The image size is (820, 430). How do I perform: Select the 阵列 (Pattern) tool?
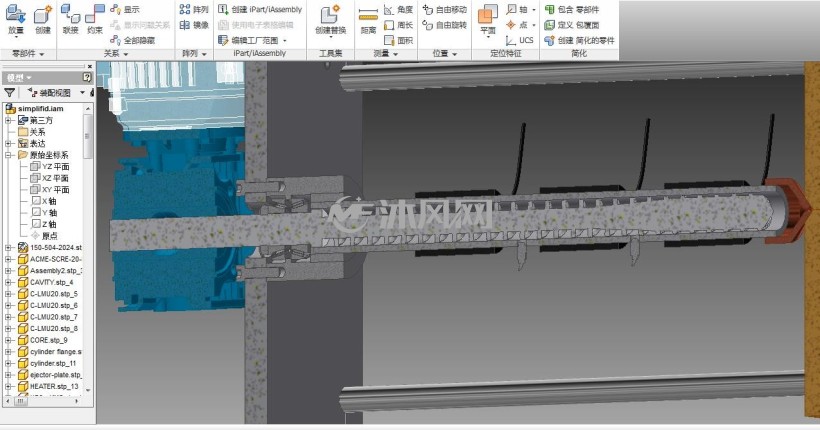coord(193,9)
